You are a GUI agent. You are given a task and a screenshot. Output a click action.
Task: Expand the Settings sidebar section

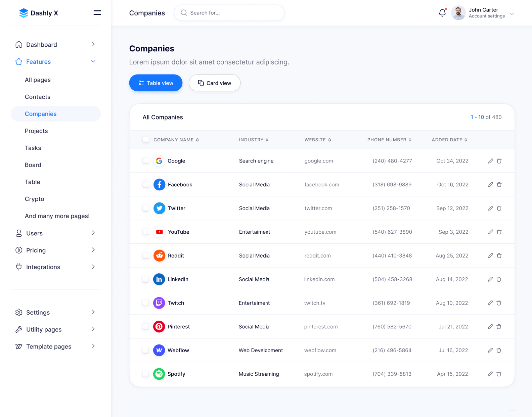(x=56, y=312)
